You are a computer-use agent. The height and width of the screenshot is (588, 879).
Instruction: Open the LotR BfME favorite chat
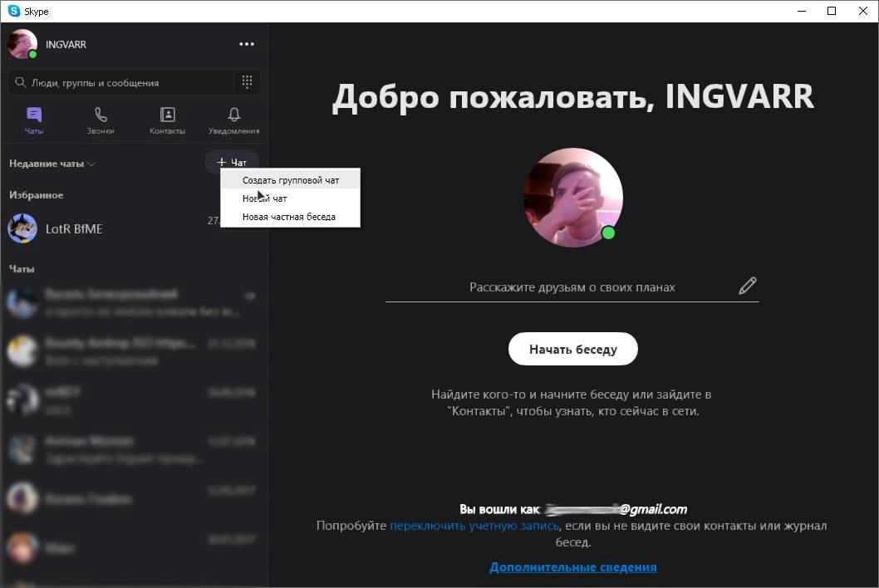[134, 228]
